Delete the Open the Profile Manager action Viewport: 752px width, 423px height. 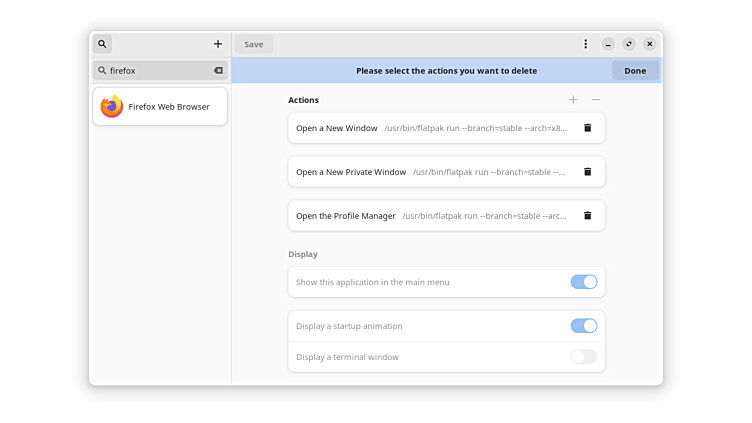588,216
